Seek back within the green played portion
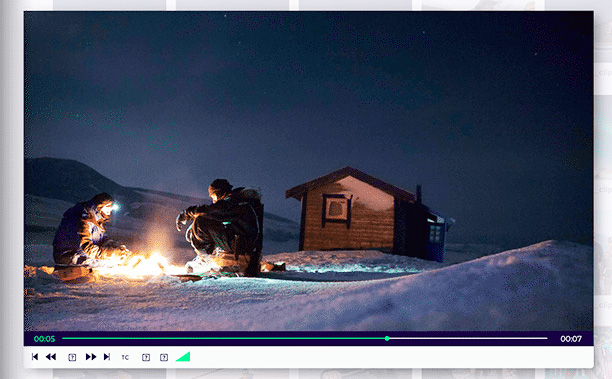The width and height of the screenshot is (612, 379). tap(223, 338)
